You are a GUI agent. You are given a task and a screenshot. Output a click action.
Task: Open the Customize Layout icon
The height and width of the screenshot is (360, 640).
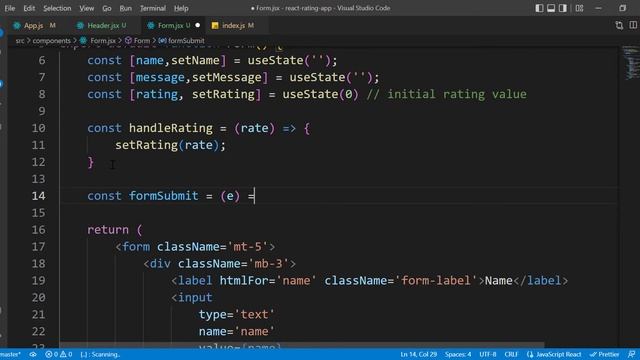point(579,8)
